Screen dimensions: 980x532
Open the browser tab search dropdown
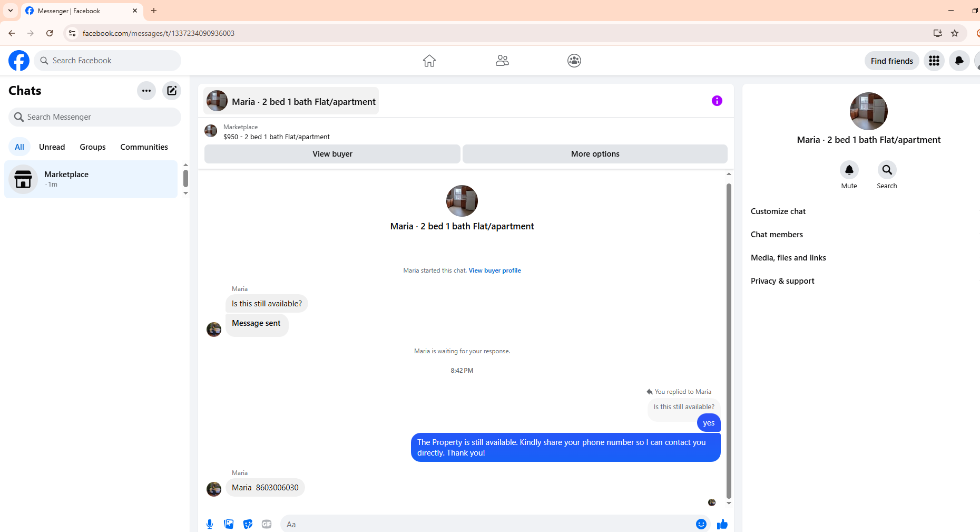point(11,11)
